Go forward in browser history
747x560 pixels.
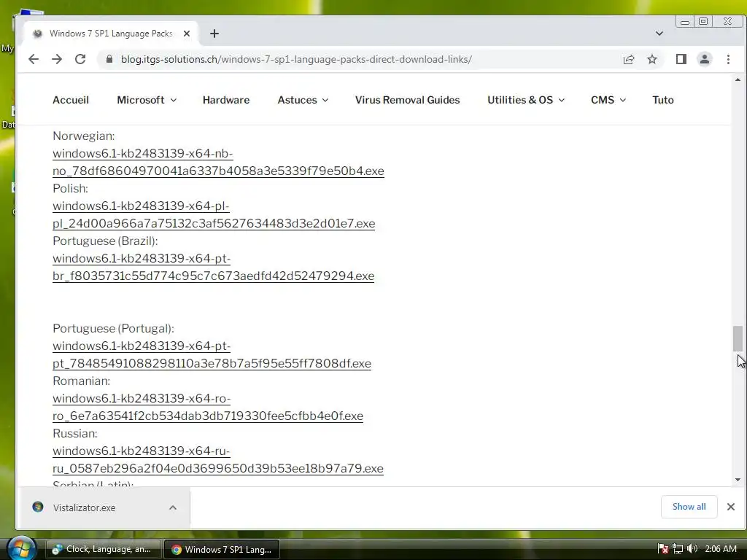tap(57, 59)
